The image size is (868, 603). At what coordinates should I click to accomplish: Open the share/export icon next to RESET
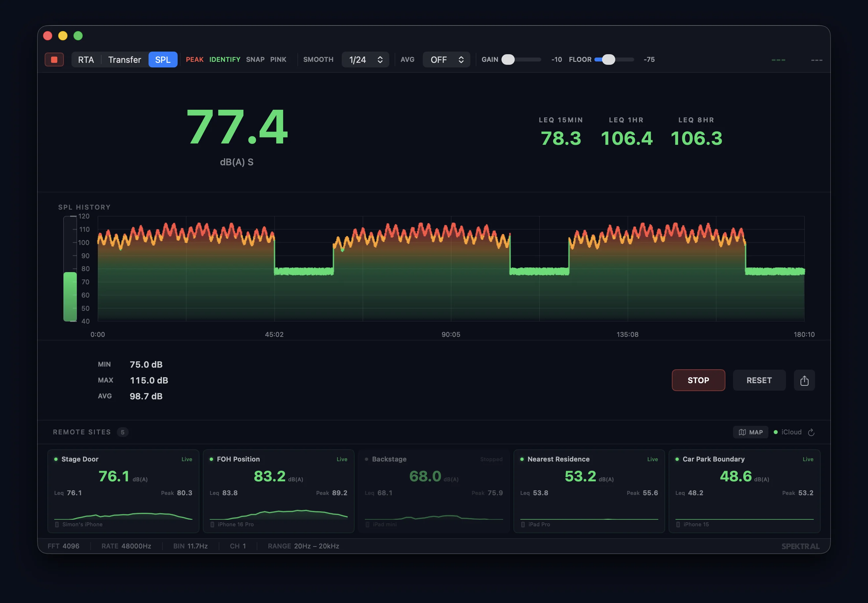tap(804, 380)
